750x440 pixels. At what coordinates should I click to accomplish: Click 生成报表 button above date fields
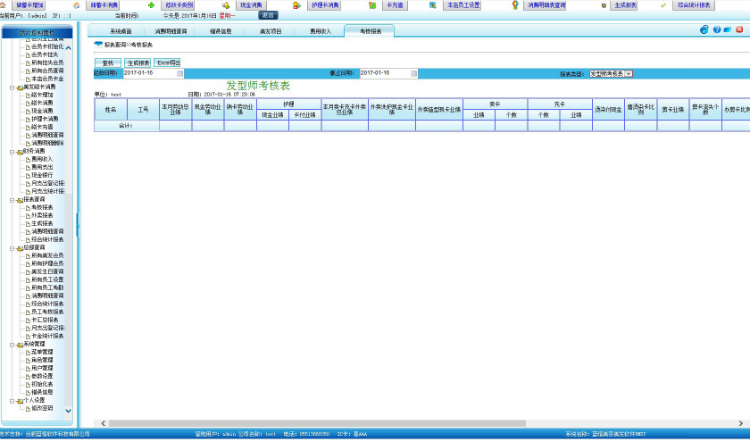[138, 63]
